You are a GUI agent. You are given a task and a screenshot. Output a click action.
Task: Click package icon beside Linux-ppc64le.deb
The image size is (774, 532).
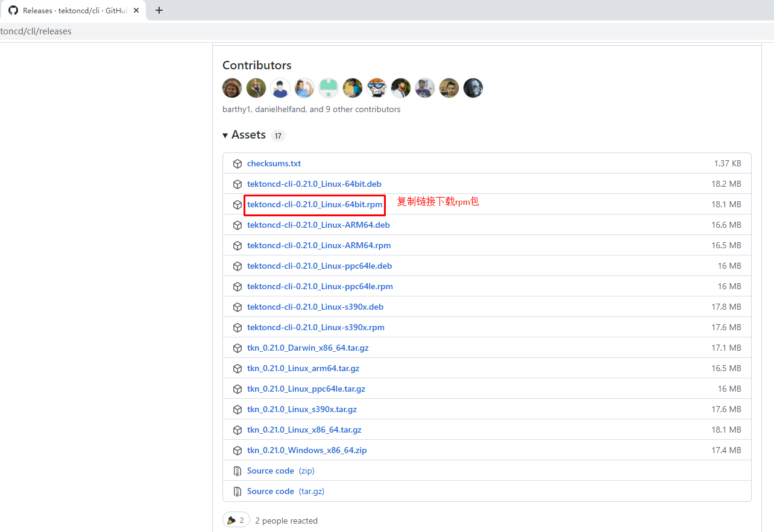[x=238, y=266]
